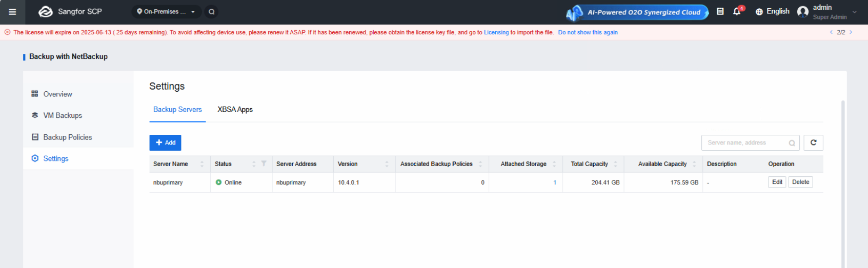
Task: Sort by Total Capacity column
Action: pyautogui.click(x=616, y=164)
